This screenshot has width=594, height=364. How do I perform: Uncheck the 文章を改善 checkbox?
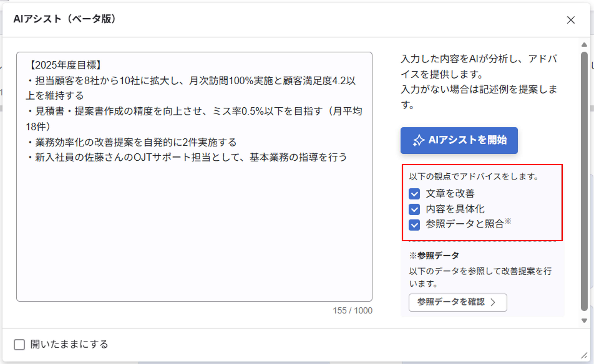click(414, 194)
